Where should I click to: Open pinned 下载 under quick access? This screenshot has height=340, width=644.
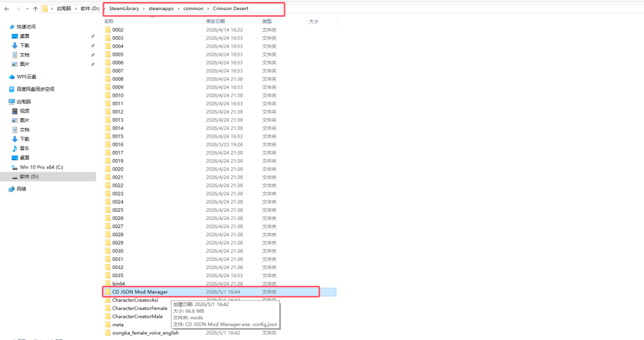click(25, 46)
